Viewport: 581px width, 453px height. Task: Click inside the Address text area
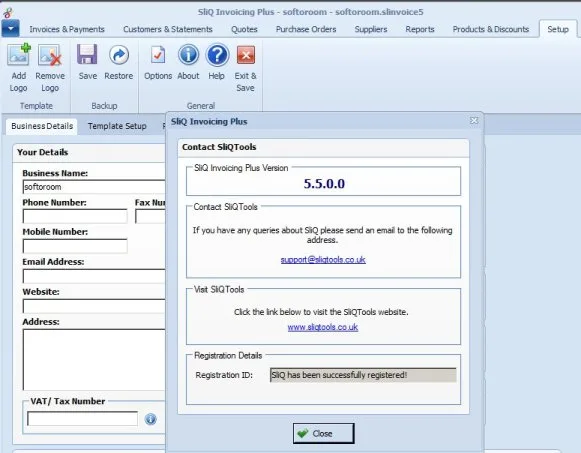[94, 360]
